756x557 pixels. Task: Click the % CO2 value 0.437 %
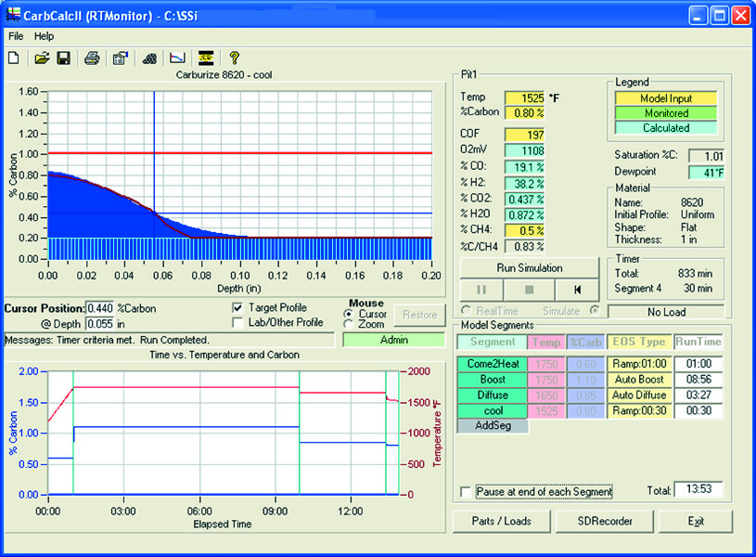click(525, 199)
